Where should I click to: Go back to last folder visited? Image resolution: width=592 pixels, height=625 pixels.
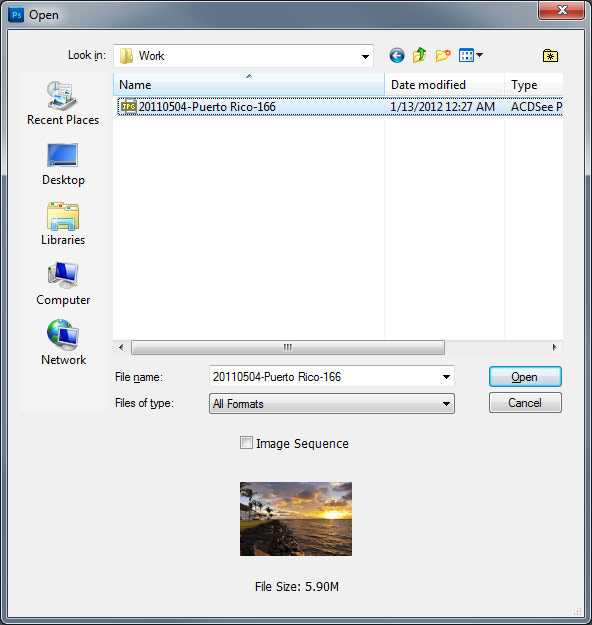pos(397,55)
